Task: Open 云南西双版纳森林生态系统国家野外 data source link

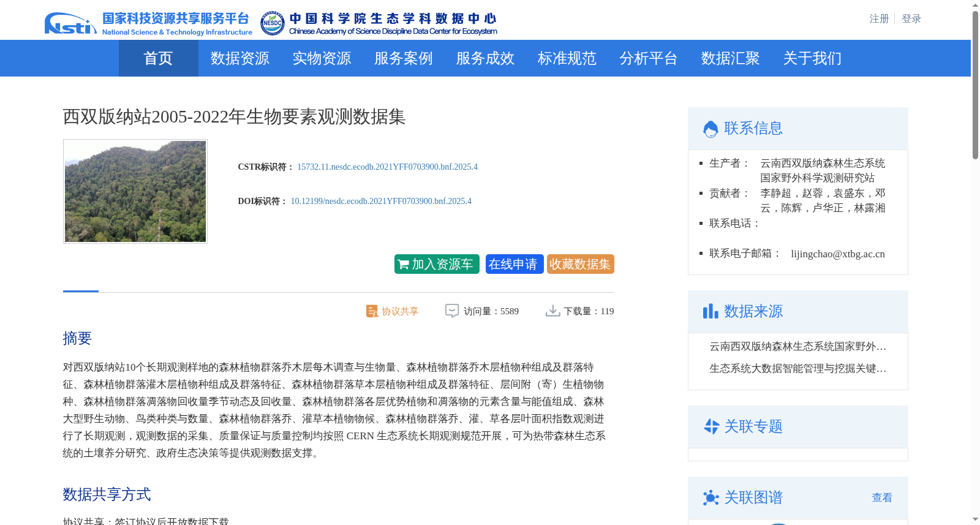Action: 798,347
